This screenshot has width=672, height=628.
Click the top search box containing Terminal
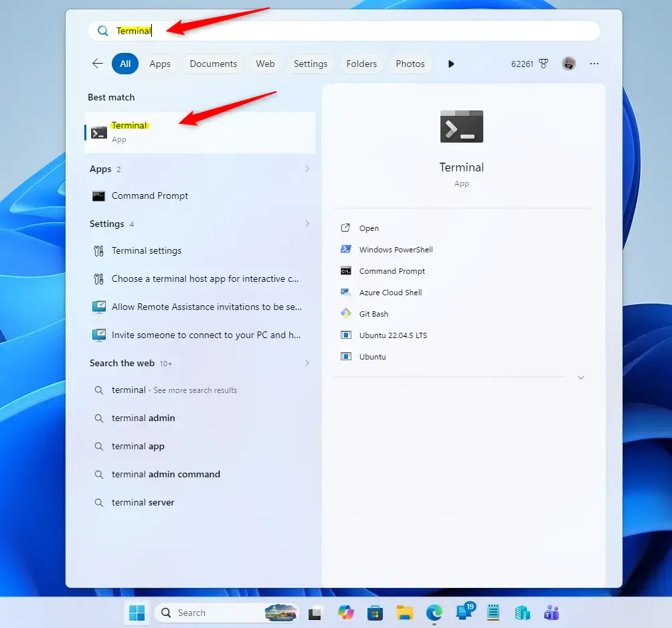(344, 31)
